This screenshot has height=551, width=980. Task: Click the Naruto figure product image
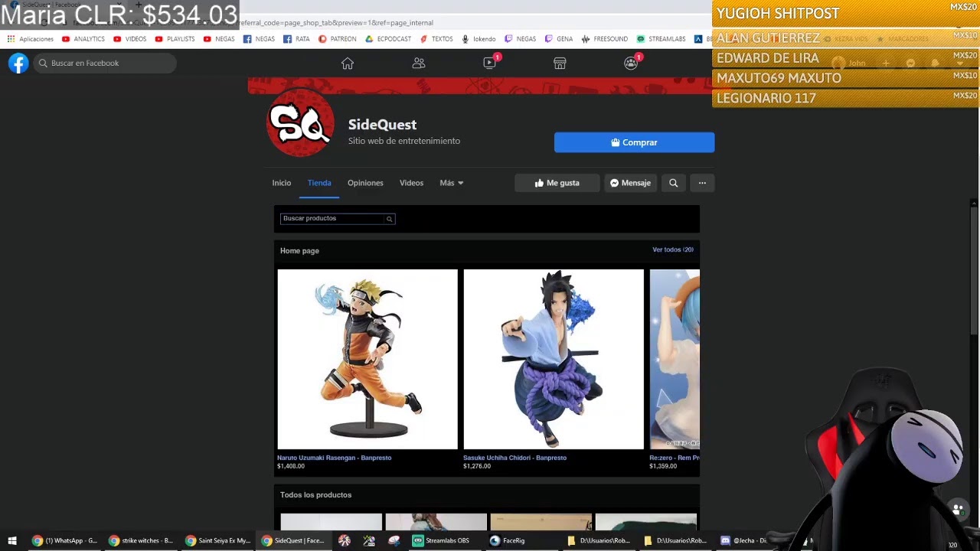(x=367, y=359)
